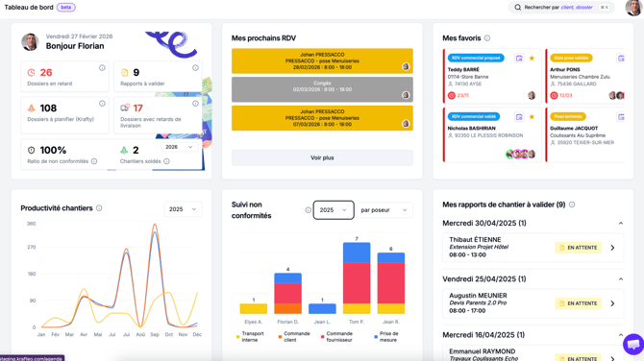Open Thibaut ÉTIENNE report arrow
The width and height of the screenshot is (644, 361).
click(612, 248)
